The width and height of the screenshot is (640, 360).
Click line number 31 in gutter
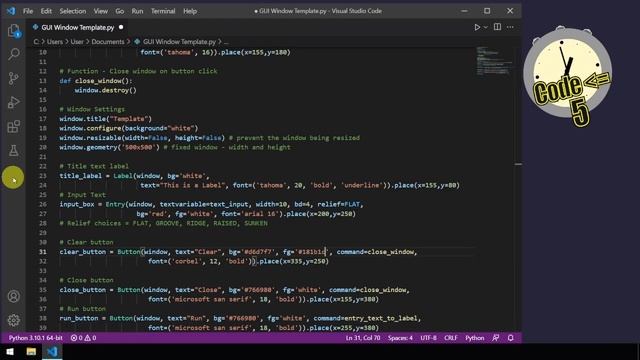point(43,252)
